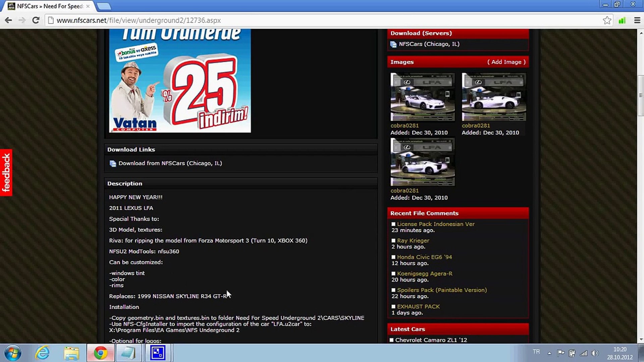Open the Chrome hamburger menu

click(637, 20)
